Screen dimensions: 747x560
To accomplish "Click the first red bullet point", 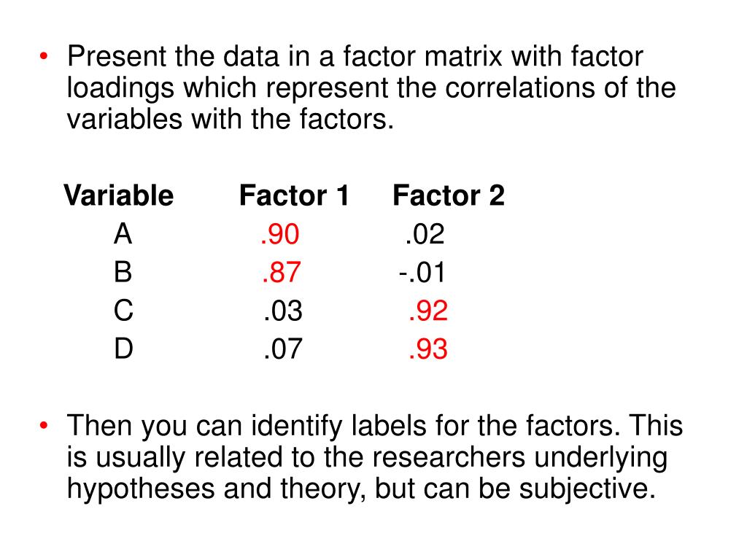I will coord(44,56).
